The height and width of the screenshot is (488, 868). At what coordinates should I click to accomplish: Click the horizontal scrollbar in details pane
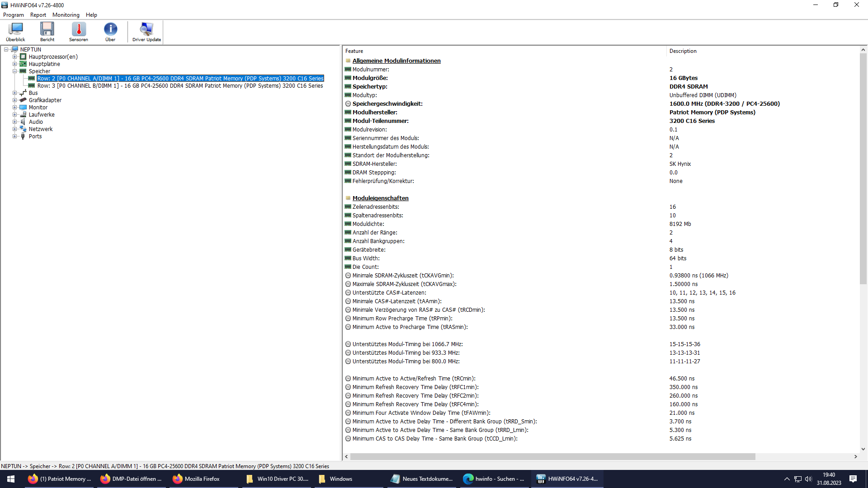point(552,457)
